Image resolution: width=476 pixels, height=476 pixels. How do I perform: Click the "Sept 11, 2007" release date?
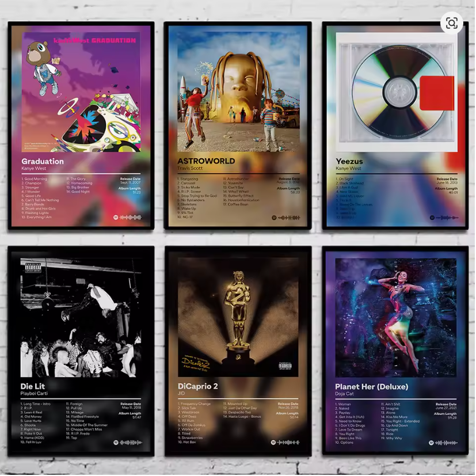coord(130,182)
